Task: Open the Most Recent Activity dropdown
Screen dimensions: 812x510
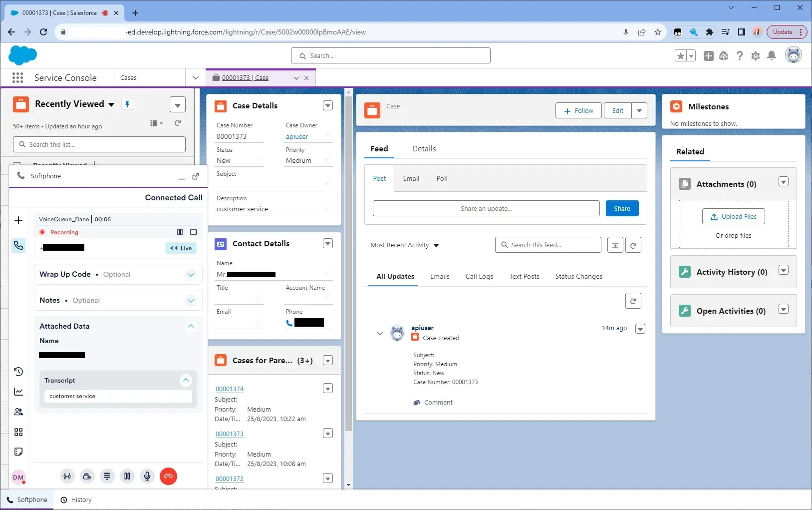Action: tap(404, 245)
